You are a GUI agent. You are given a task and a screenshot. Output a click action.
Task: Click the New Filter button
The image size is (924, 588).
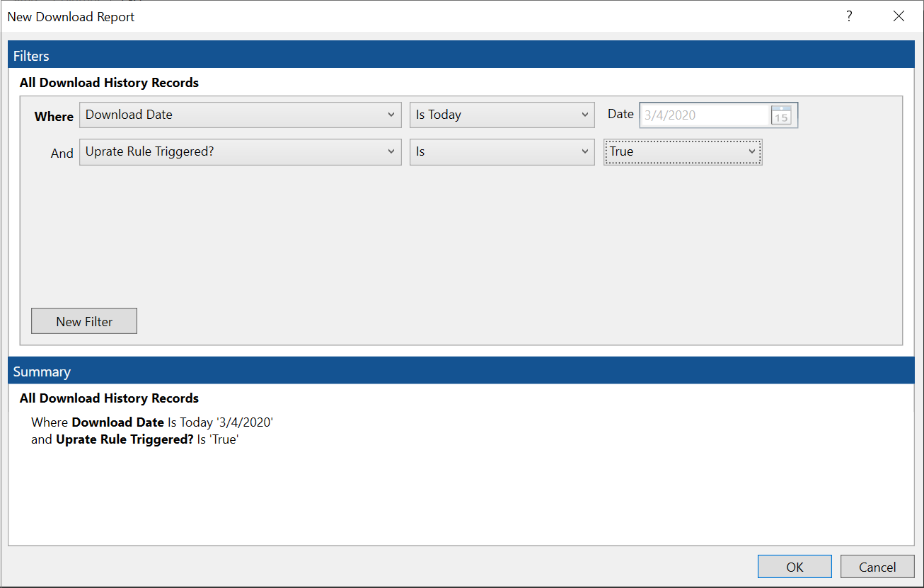pyautogui.click(x=83, y=321)
